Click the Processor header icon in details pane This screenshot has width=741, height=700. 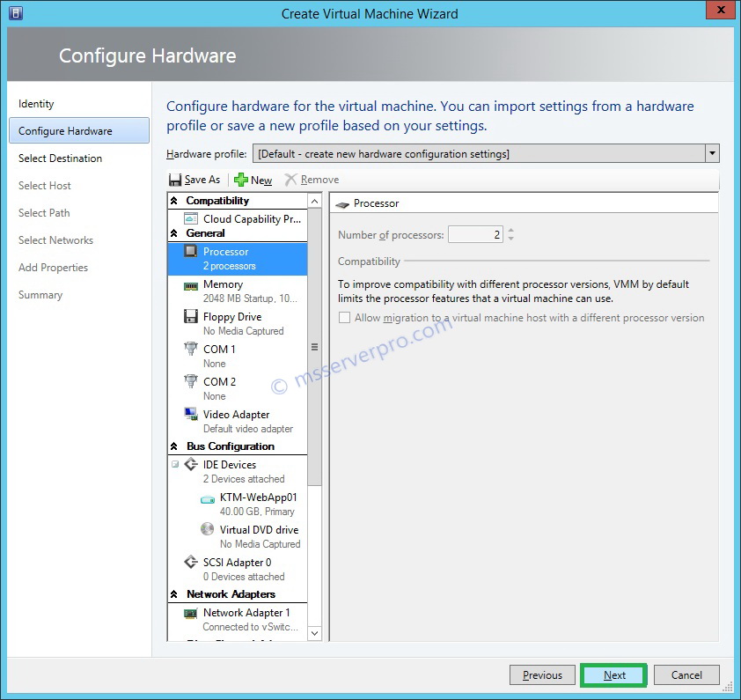342,204
